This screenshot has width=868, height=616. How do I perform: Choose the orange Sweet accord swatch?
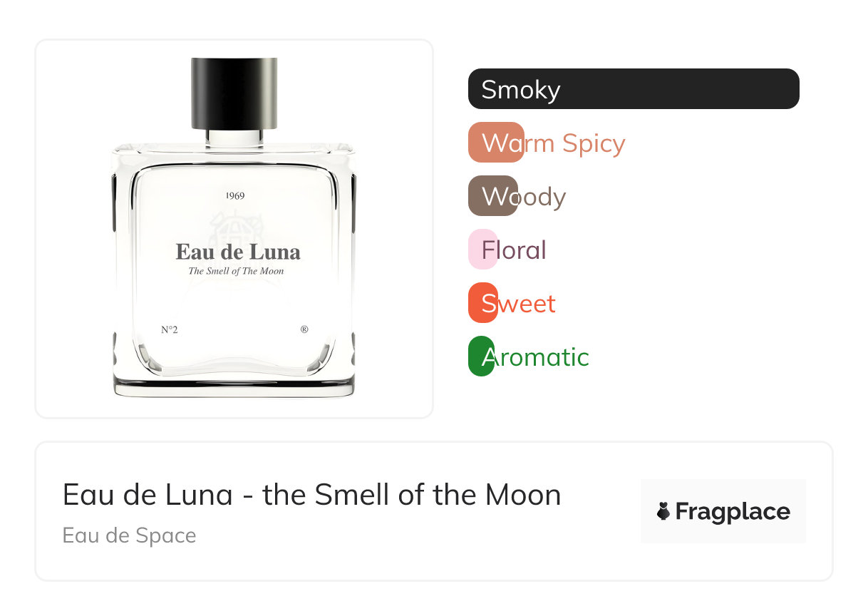tap(482, 303)
